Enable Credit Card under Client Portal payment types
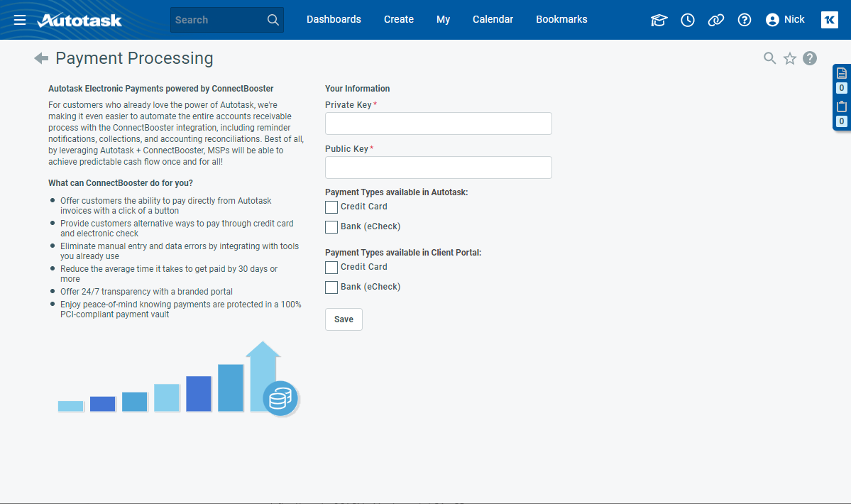This screenshot has height=504, width=851. pos(331,268)
